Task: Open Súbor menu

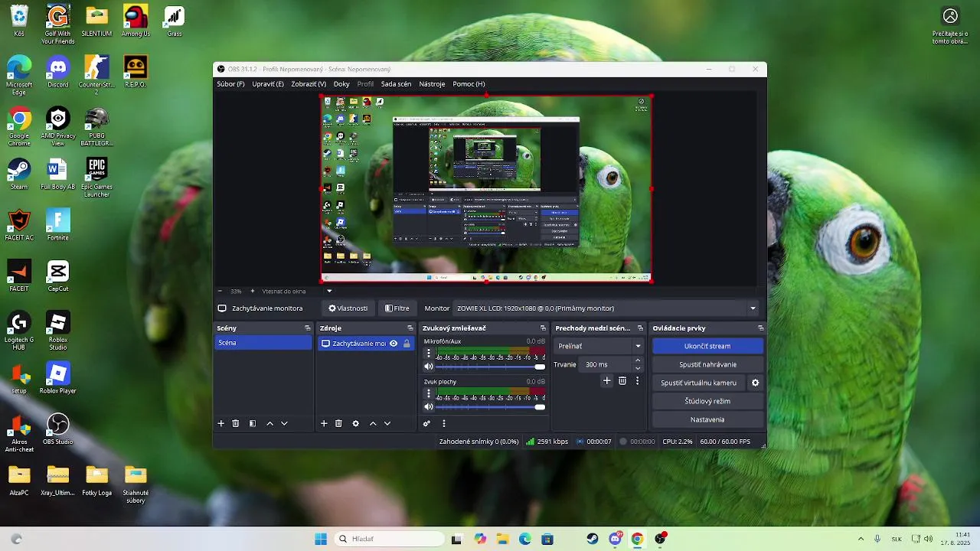Action: 230,84
